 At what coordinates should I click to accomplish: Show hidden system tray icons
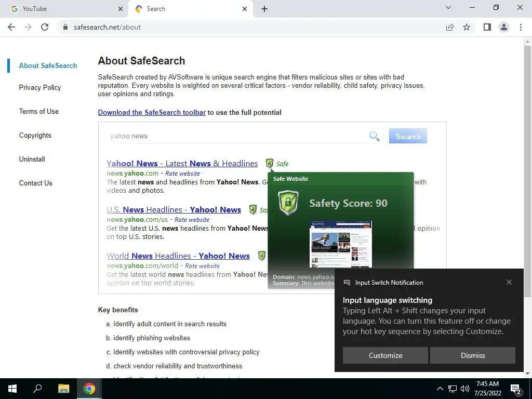pyautogui.click(x=440, y=389)
